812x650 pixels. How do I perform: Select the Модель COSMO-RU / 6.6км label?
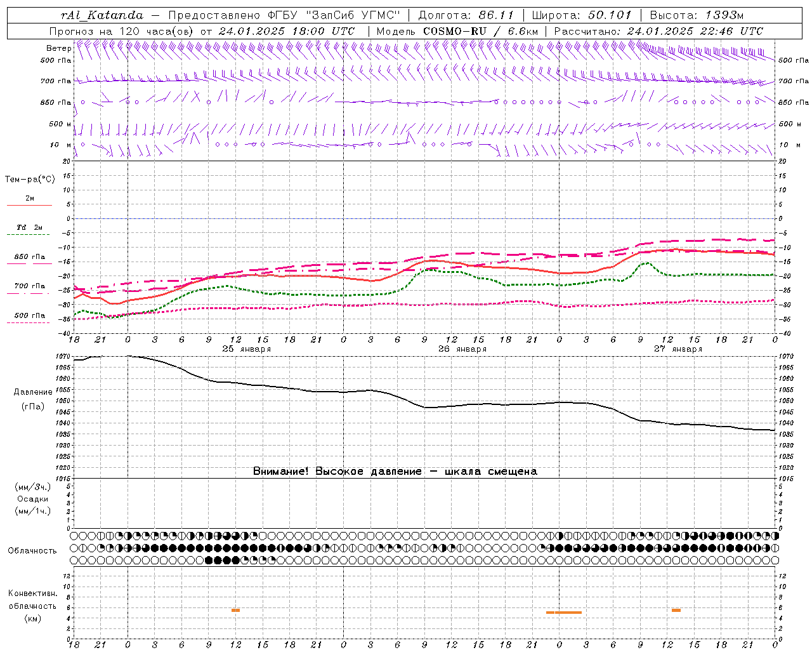click(457, 31)
